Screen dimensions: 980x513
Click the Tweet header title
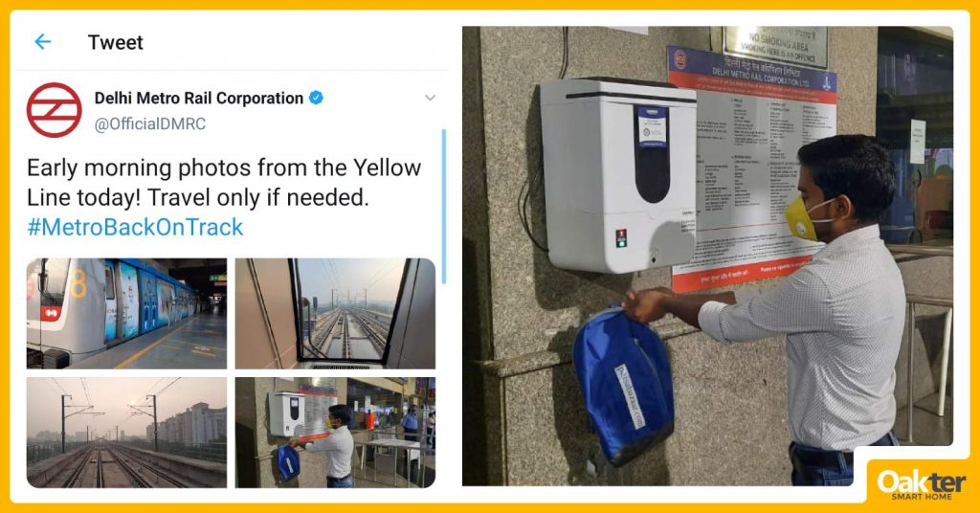(x=116, y=42)
